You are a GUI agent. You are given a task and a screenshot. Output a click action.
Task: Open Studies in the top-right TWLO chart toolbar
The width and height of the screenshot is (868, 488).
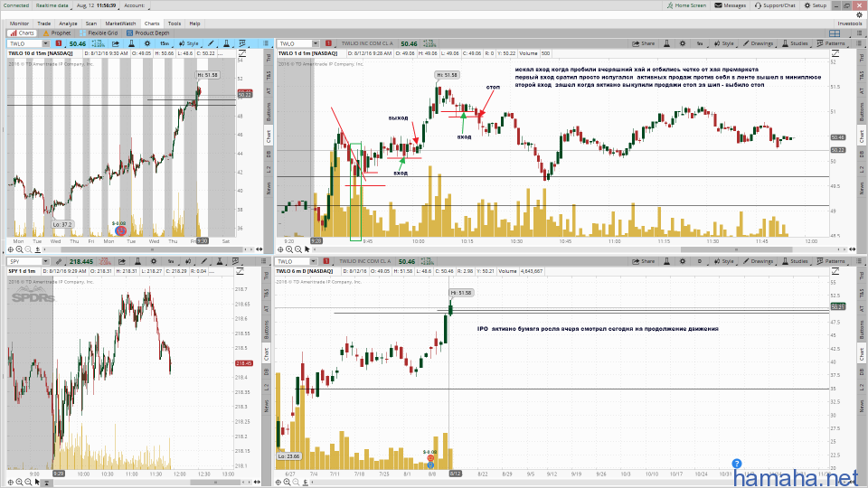click(795, 43)
